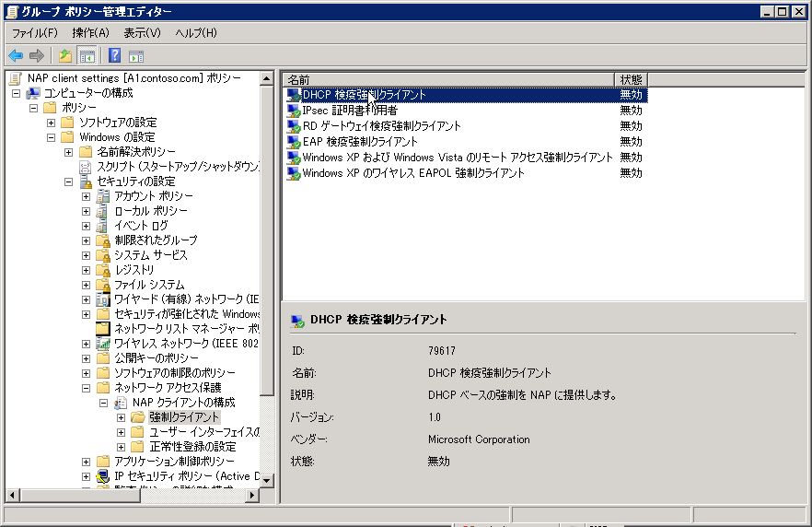This screenshot has width=812, height=527.
Task: Maximize the グループ ポリシー管理エディター window
Action: point(783,11)
